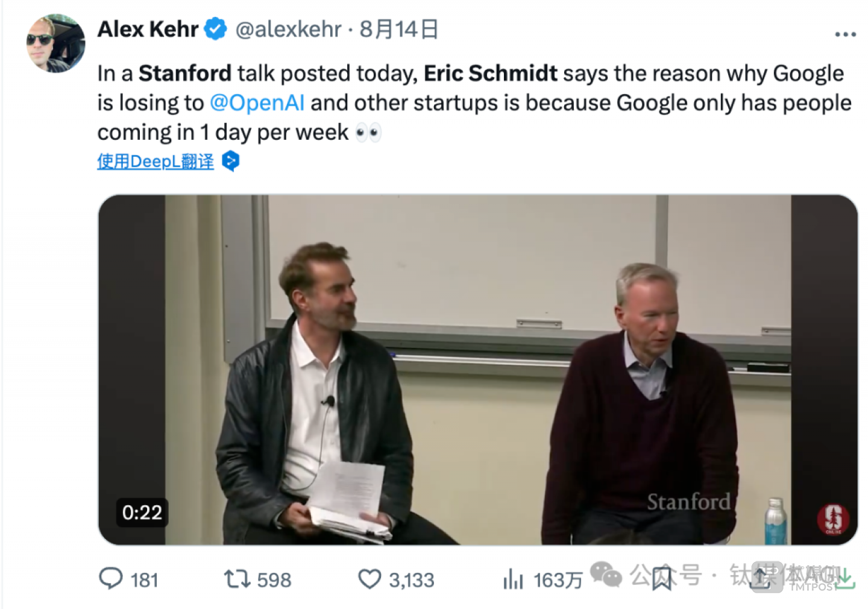Image resolution: width=868 pixels, height=609 pixels.
Task: Click the @alexkehr handle
Action: pyautogui.click(x=288, y=29)
